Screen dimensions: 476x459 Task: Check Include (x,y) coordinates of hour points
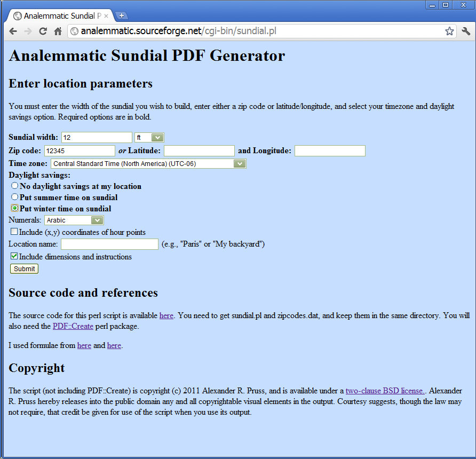(14, 232)
